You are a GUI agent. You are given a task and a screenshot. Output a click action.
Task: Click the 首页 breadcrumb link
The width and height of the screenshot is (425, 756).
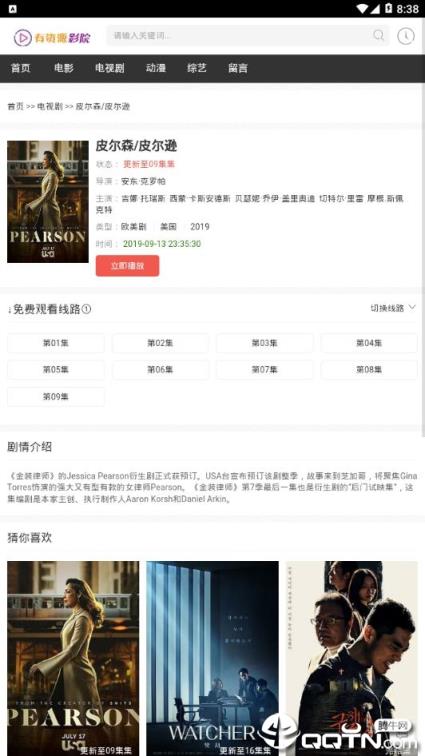15,107
